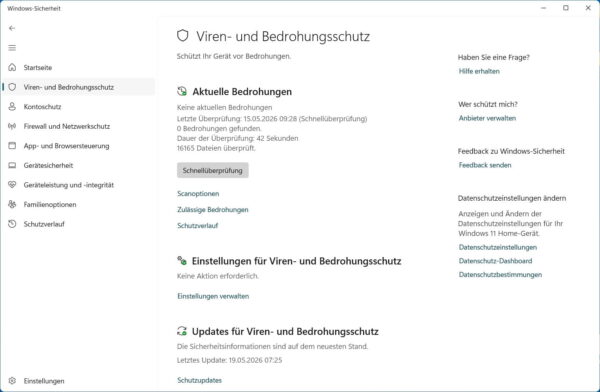600x392 pixels.
Task: Click 'Haben Sie eine Frage?' heading
Action: point(494,57)
